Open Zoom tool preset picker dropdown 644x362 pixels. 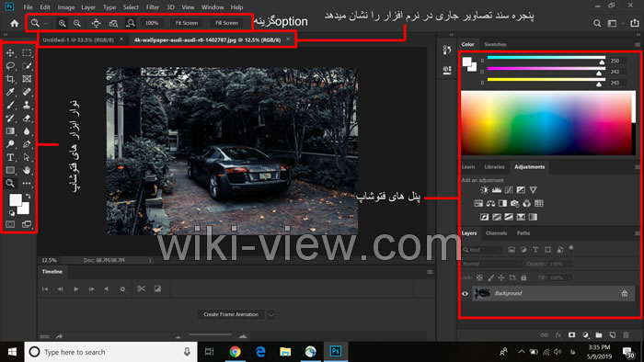coord(46,24)
